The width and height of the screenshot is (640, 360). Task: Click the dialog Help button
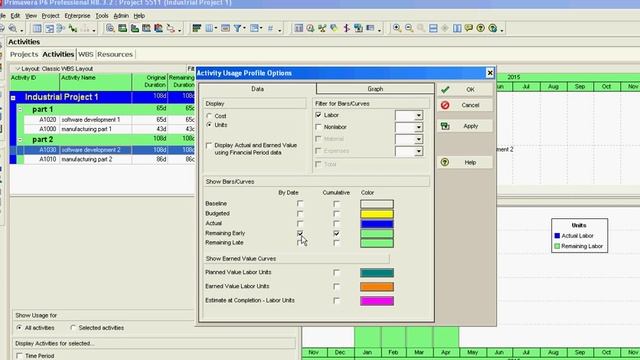coord(464,162)
